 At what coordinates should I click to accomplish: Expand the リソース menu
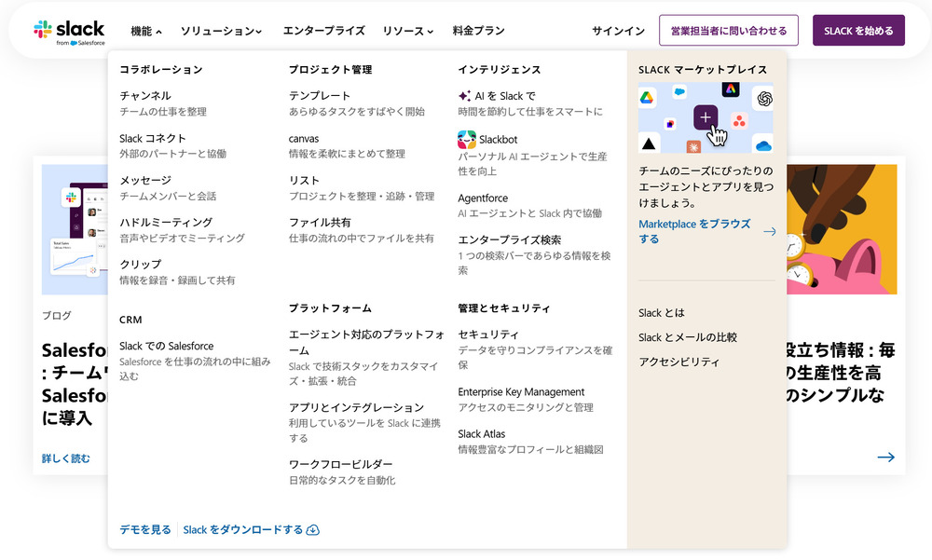click(x=407, y=30)
